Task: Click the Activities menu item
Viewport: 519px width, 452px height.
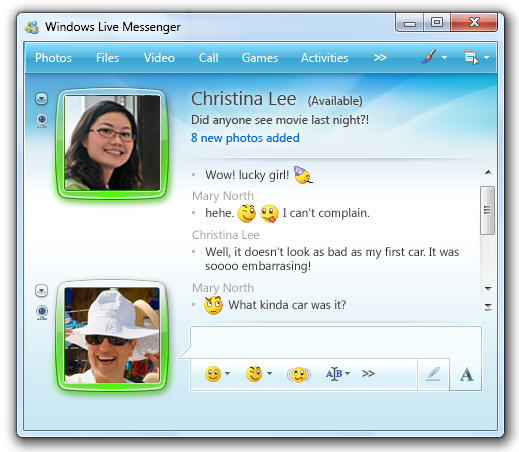Action: [x=325, y=58]
